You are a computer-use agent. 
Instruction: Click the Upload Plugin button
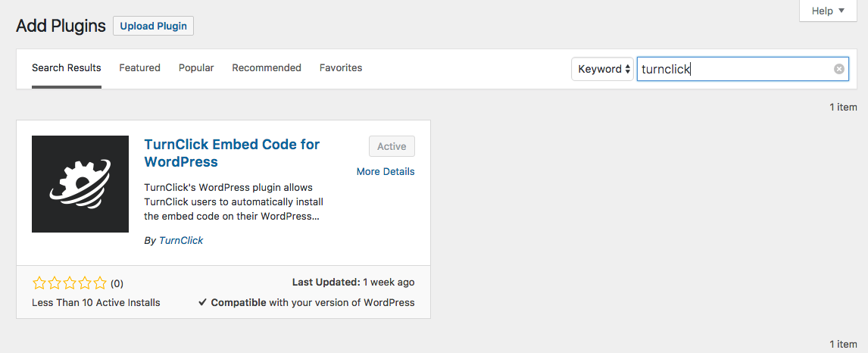coord(153,26)
